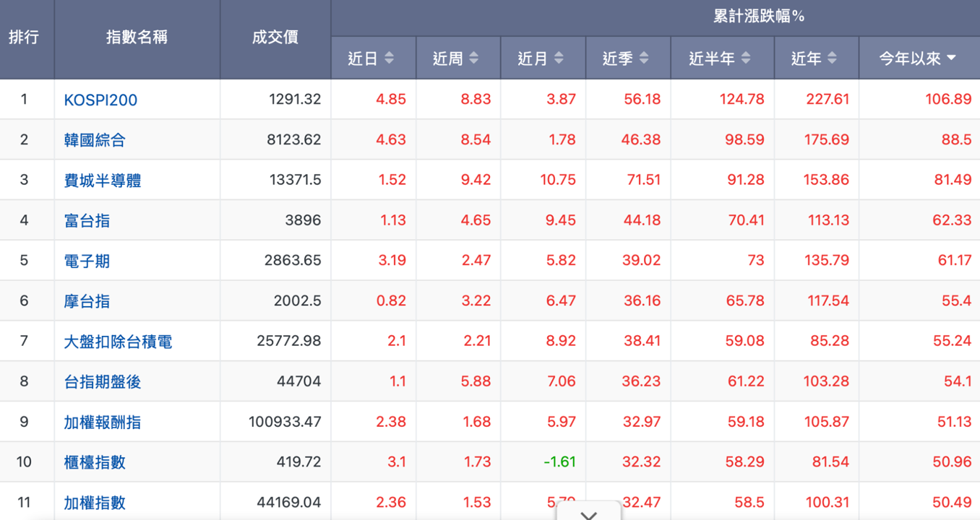Open the 加權報酬指 index link
The width and height of the screenshot is (980, 520).
coord(103,422)
